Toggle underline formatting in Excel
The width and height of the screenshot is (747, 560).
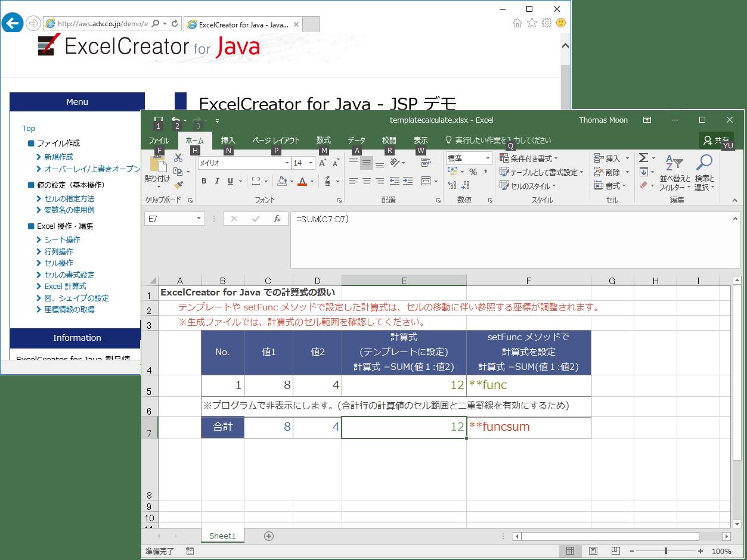pos(230,181)
